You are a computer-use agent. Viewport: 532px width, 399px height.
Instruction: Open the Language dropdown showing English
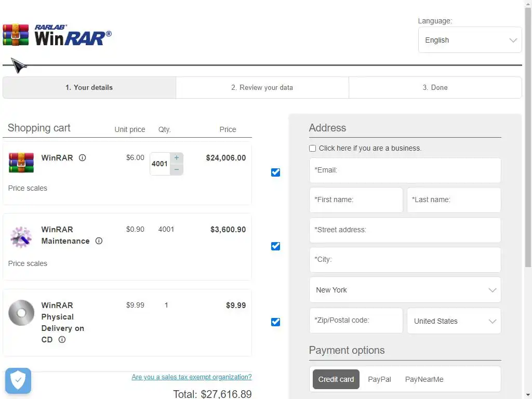point(470,40)
